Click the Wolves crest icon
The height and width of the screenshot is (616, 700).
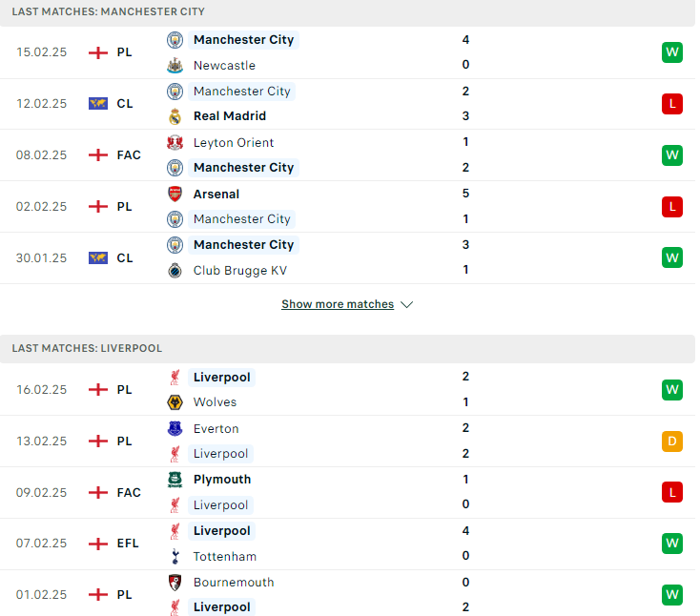(175, 402)
